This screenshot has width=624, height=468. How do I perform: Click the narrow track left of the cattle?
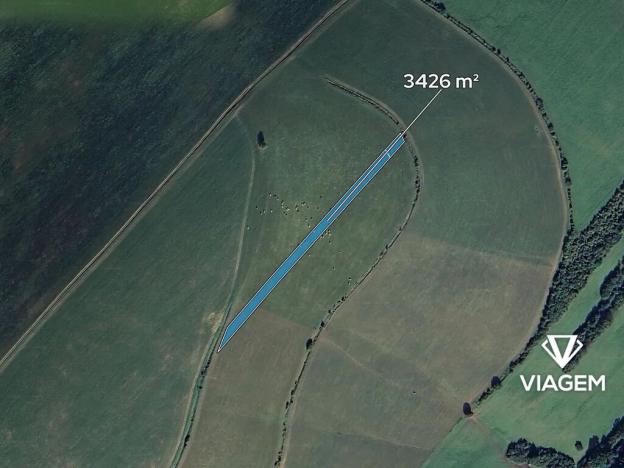[245, 223]
